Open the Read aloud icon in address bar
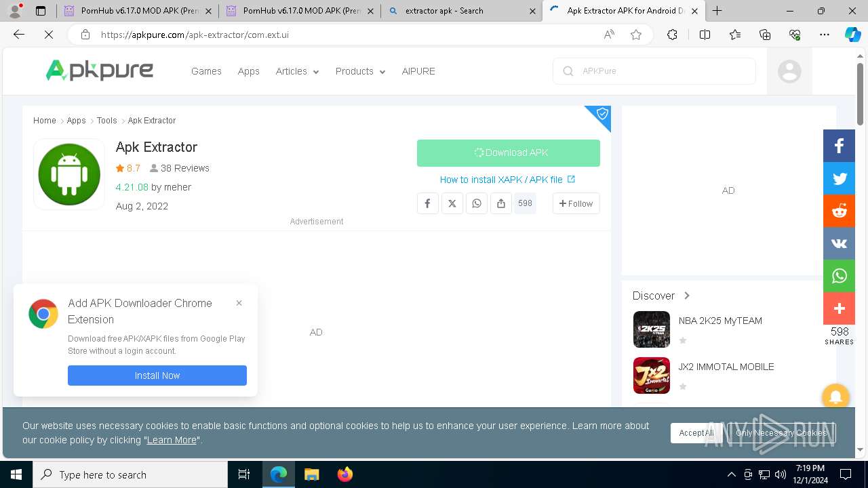 point(609,35)
